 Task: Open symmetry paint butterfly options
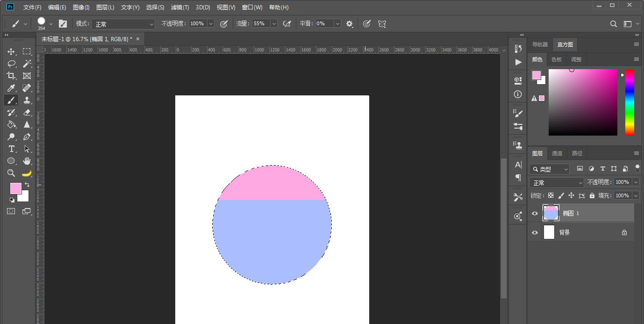(382, 23)
